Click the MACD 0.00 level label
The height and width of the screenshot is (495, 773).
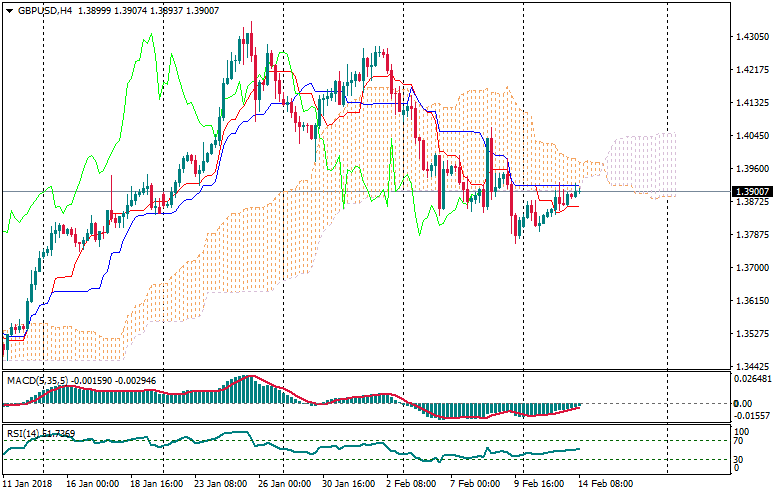[744, 403]
